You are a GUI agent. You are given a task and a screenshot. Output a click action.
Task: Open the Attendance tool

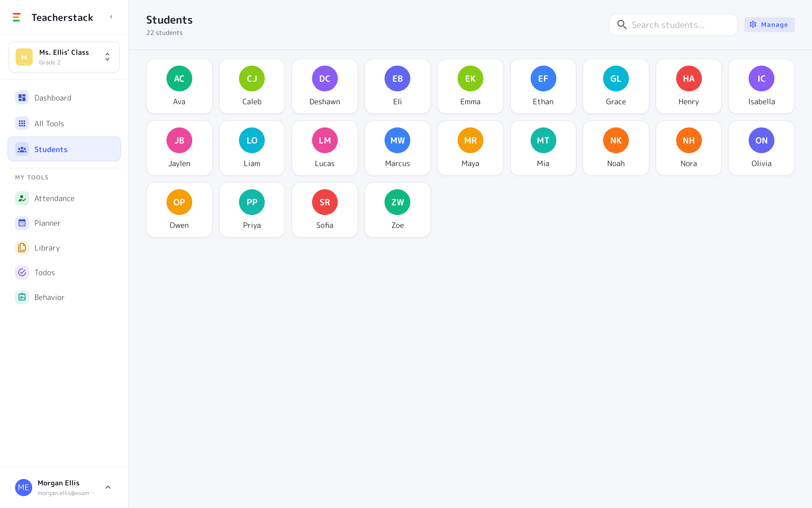(x=64, y=198)
